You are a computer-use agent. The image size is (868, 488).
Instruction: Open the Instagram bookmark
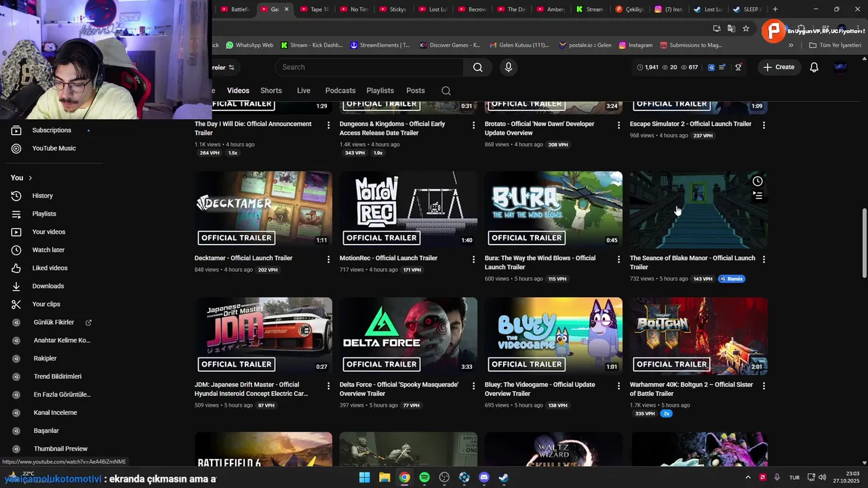click(635, 45)
